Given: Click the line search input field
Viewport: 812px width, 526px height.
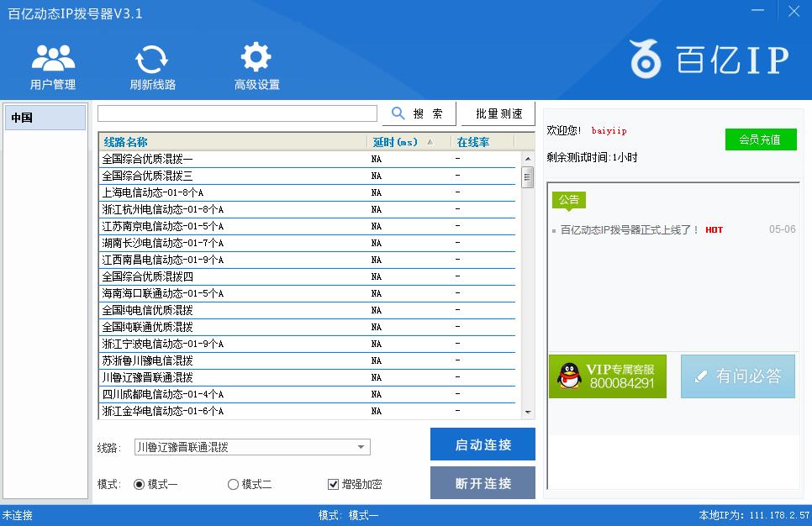Looking at the screenshot, I should pyautogui.click(x=237, y=113).
